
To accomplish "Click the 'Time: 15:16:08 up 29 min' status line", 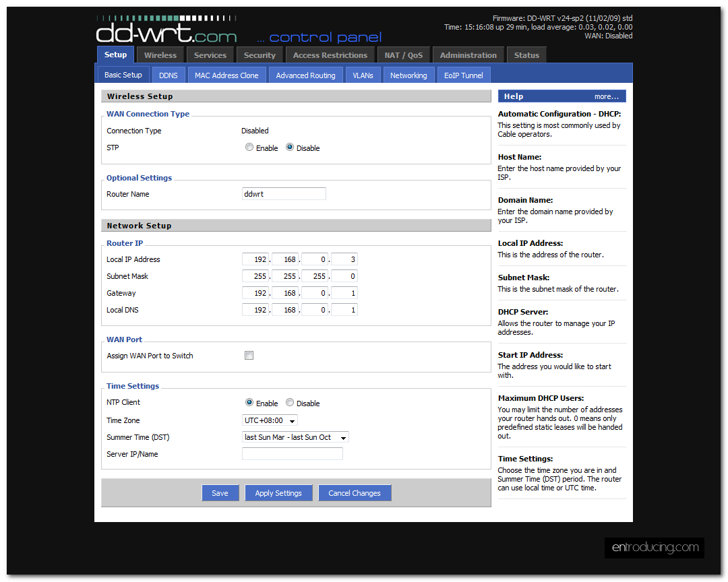I will click(x=485, y=27).
